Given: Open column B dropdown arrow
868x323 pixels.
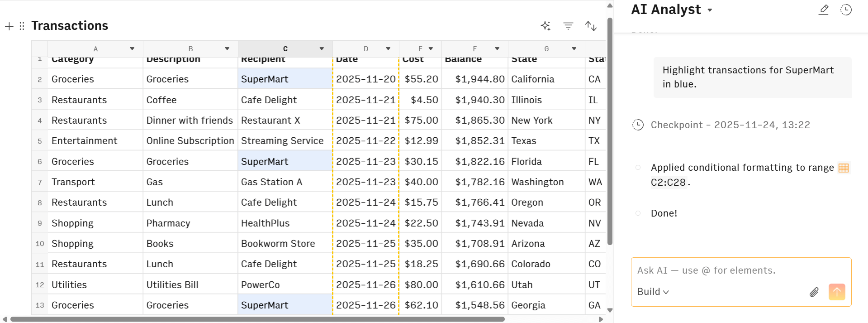Looking at the screenshot, I should pyautogui.click(x=227, y=48).
